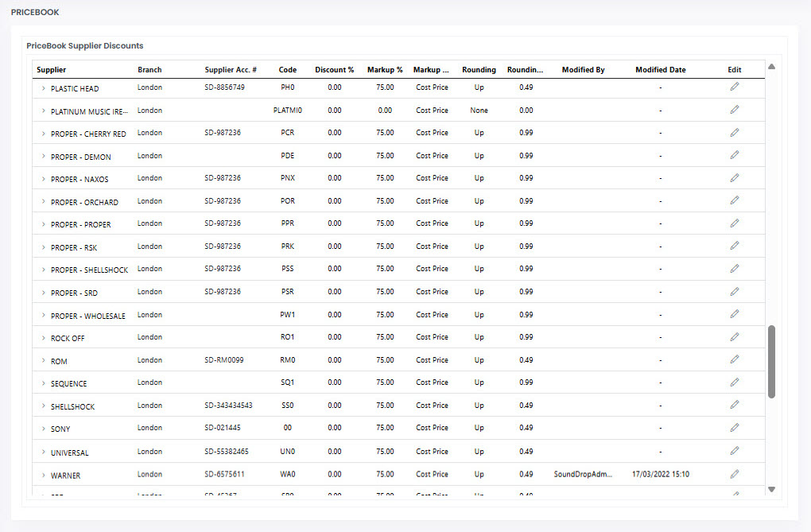Expand the SEQUENCE supplier row
811x532 pixels.
[43, 383]
